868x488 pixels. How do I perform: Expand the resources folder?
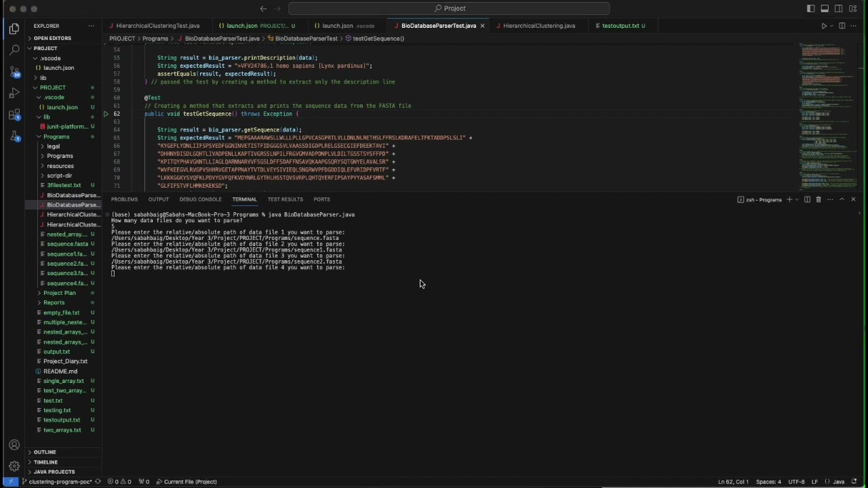(60, 166)
